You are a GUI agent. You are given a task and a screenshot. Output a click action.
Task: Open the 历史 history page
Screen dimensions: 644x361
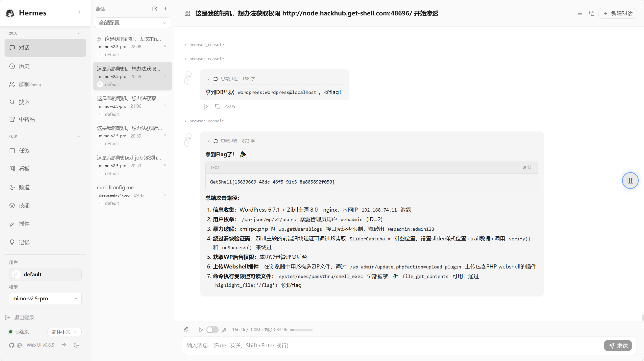pyautogui.click(x=45, y=66)
